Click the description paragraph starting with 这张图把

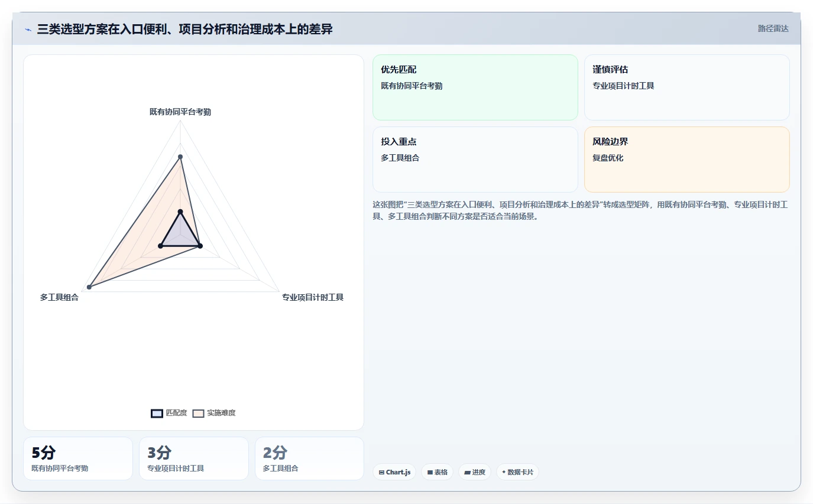tap(580, 210)
